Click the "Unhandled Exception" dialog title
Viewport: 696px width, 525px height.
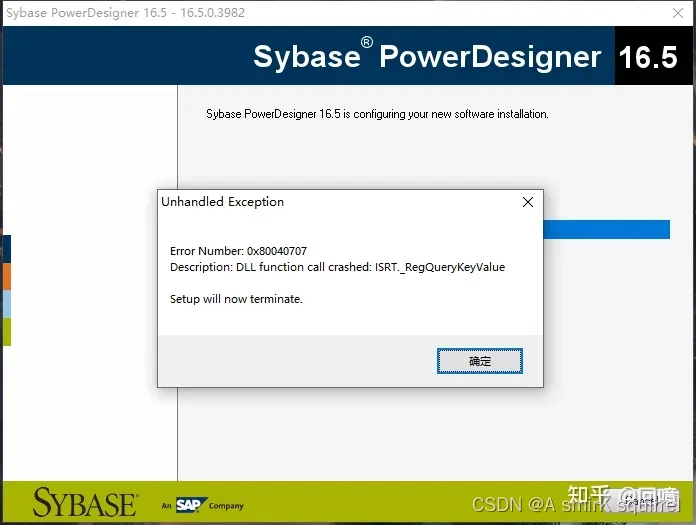[222, 202]
